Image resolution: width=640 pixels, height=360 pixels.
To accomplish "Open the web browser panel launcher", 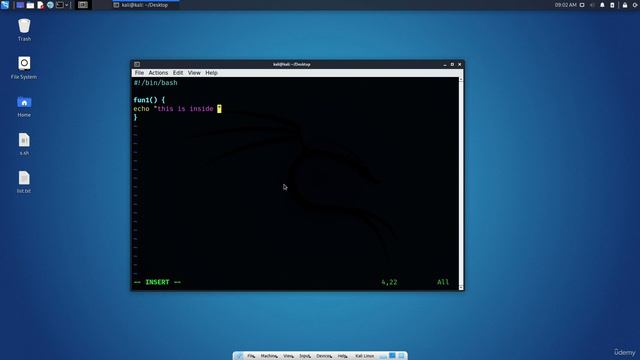I will [50, 5].
